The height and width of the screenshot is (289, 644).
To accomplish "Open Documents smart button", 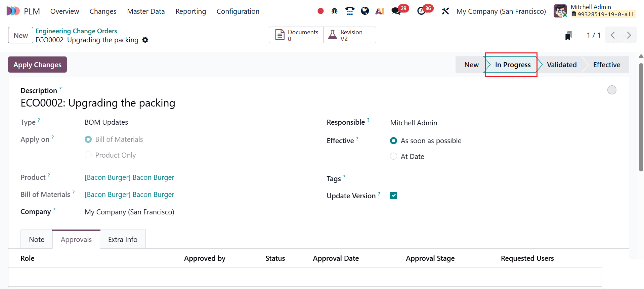I will (296, 35).
